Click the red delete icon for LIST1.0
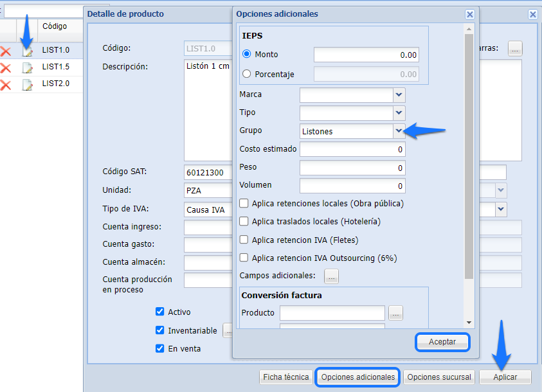The height and width of the screenshot is (392, 542). (x=6, y=51)
